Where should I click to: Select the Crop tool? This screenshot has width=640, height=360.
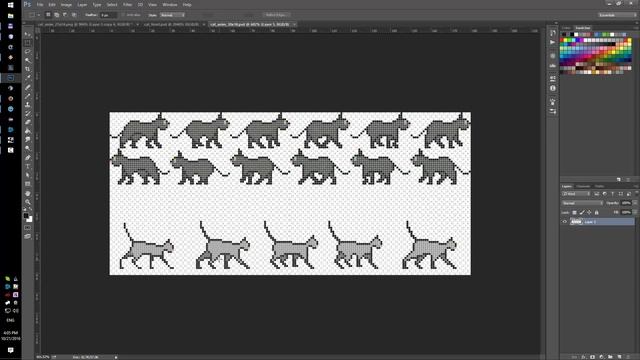[27, 69]
